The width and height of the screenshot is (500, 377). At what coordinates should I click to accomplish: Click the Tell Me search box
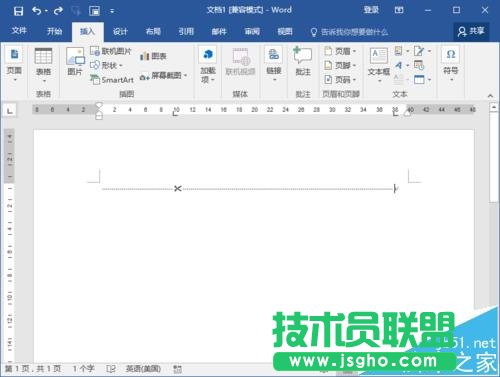349,32
